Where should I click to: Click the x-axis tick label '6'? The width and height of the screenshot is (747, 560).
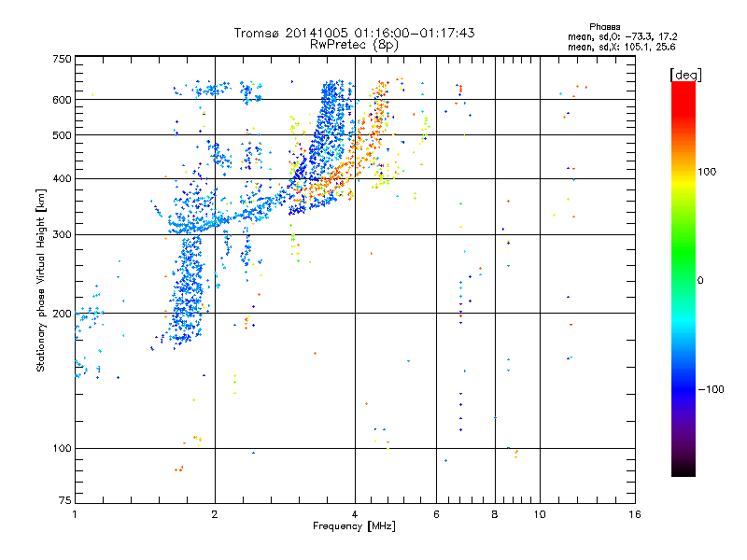point(436,514)
